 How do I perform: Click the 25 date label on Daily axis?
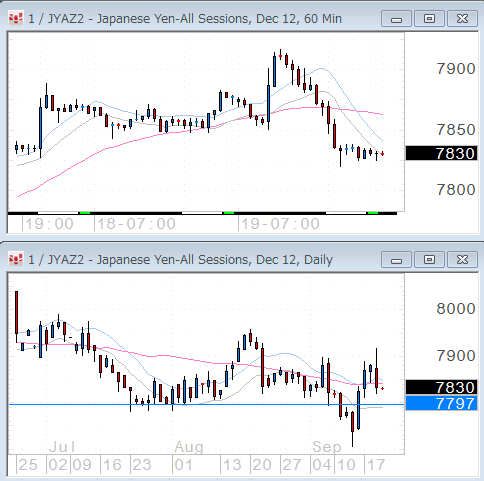point(28,465)
